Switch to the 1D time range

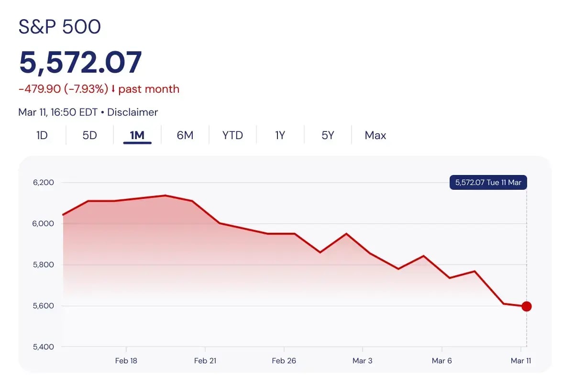[42, 135]
